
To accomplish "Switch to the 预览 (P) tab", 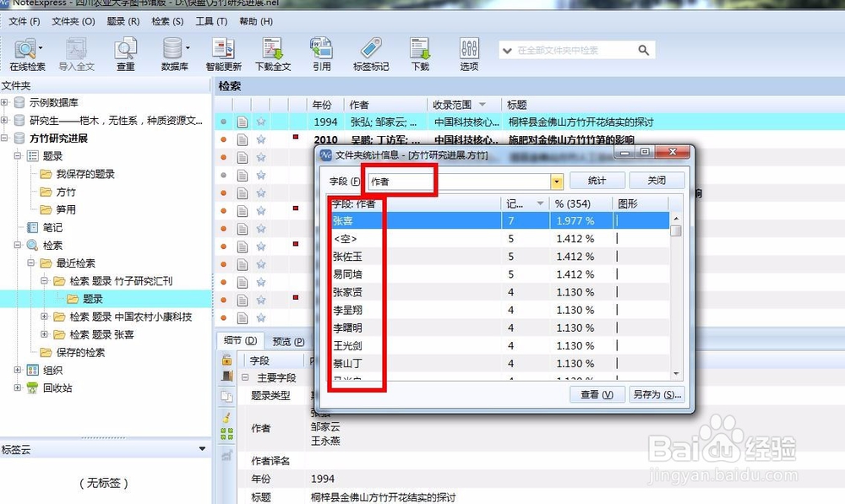I will coord(288,341).
